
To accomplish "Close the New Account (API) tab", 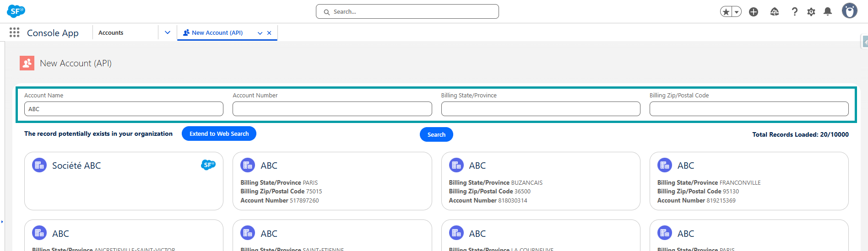I will pos(269,33).
